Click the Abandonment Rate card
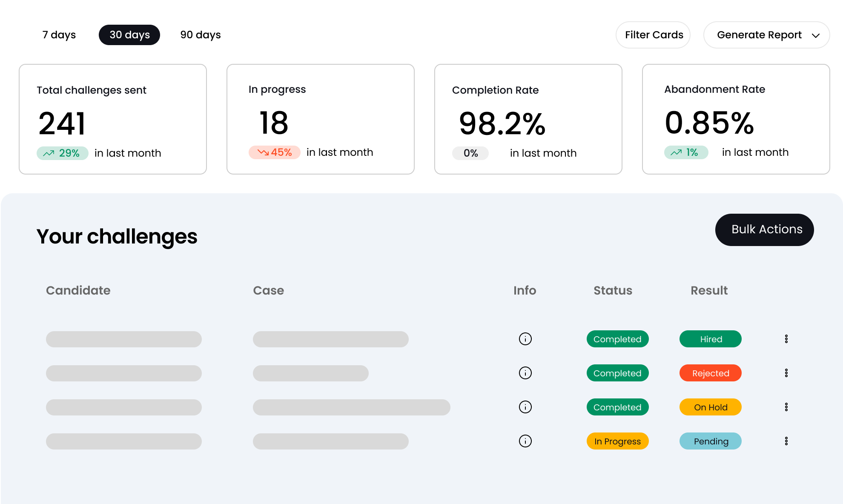Image resolution: width=843 pixels, height=504 pixels. (x=736, y=119)
